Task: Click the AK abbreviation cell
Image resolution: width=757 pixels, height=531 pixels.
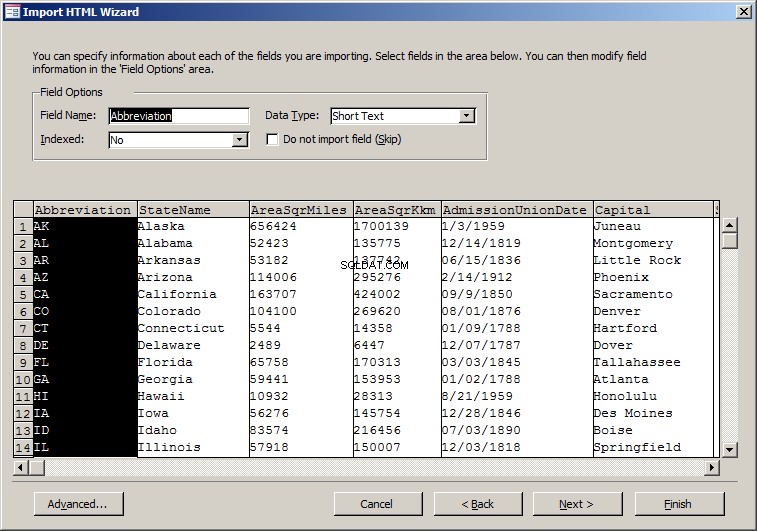Action: point(85,226)
